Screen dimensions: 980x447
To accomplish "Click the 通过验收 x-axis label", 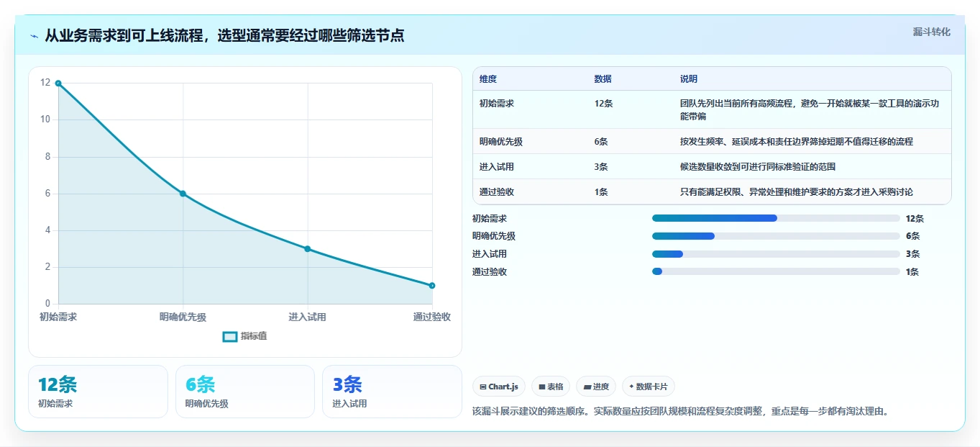I will tap(432, 317).
